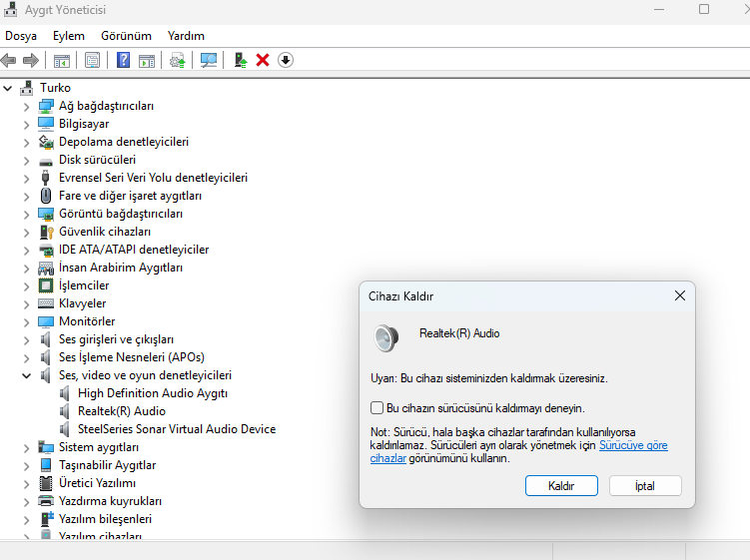Expand the Klavyeler category

[27, 304]
